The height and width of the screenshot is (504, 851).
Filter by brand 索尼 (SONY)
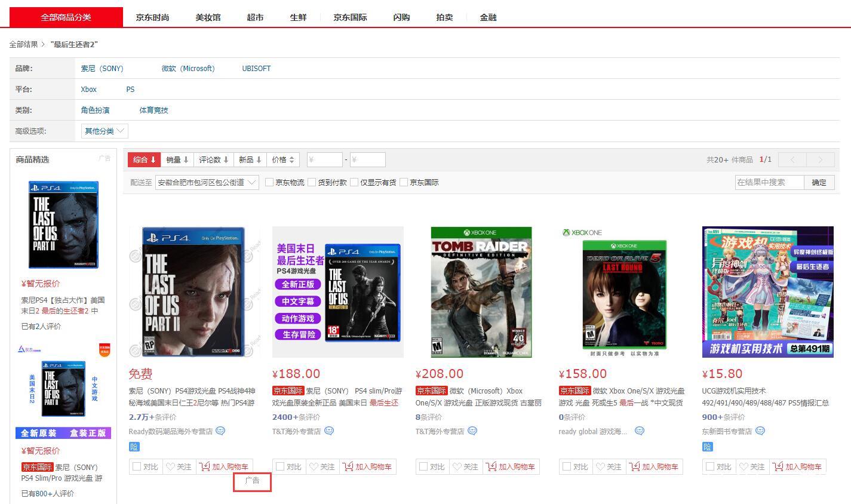pyautogui.click(x=102, y=69)
